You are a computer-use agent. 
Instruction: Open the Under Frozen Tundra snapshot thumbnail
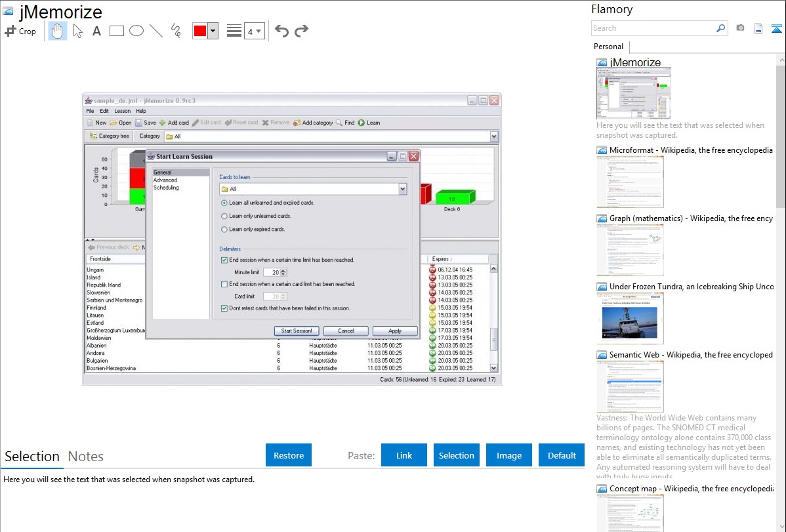(x=630, y=318)
